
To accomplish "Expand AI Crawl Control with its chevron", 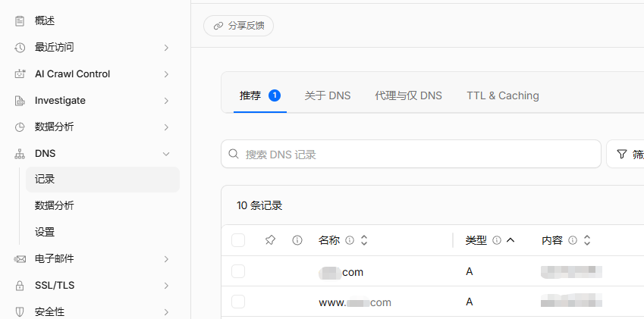I will [166, 74].
